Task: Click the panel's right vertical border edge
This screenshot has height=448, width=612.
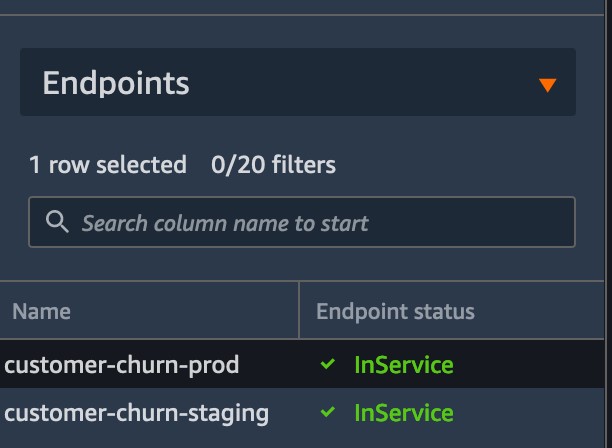Action: (x=605, y=224)
